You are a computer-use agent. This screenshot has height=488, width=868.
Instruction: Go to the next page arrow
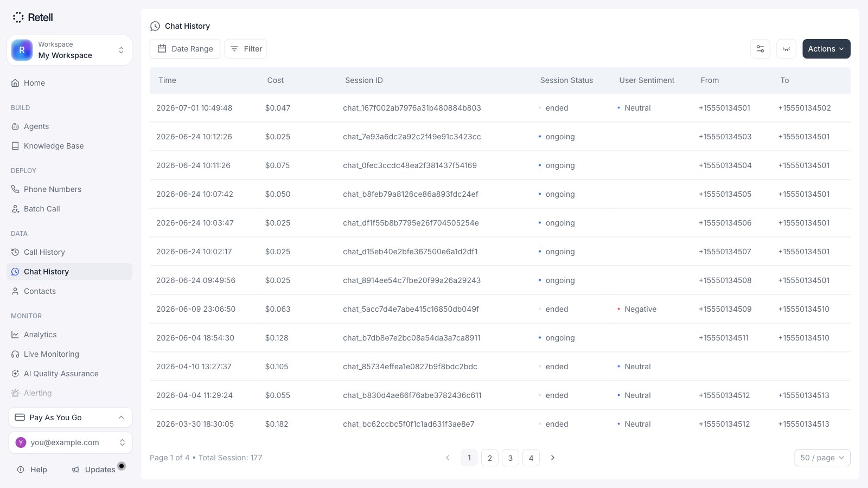tap(553, 458)
